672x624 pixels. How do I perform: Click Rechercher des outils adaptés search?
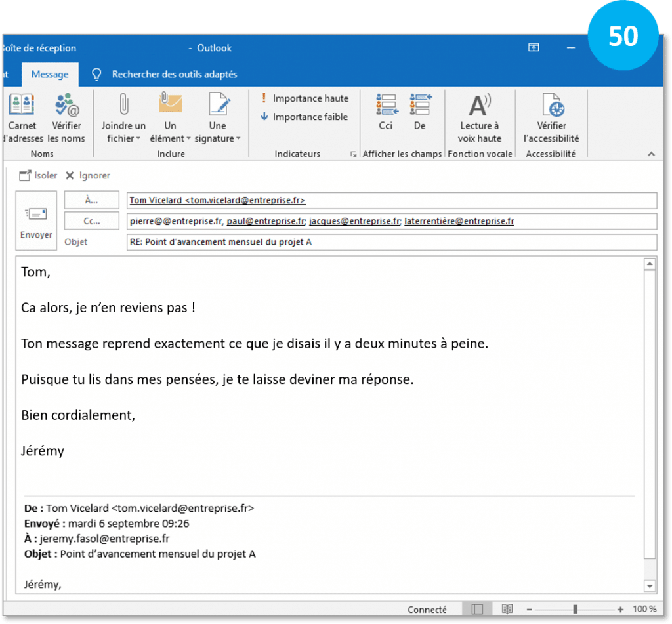pyautogui.click(x=175, y=75)
